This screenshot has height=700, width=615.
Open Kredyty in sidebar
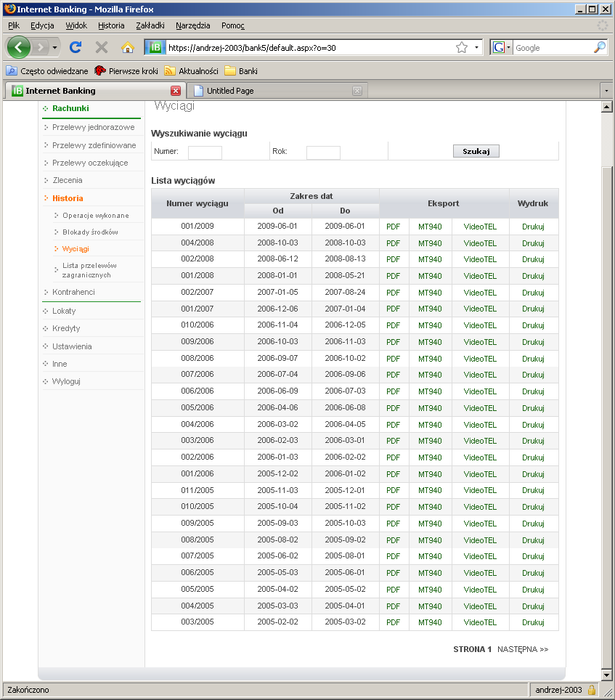click(x=66, y=328)
